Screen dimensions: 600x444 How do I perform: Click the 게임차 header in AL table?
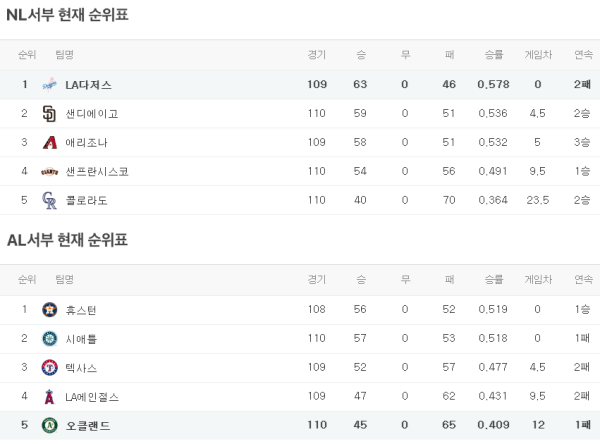tap(537, 279)
